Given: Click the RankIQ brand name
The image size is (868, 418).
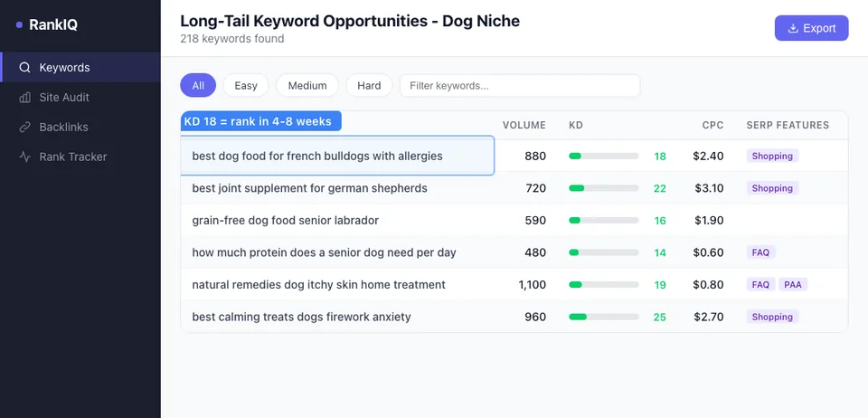Looking at the screenshot, I should (53, 24).
